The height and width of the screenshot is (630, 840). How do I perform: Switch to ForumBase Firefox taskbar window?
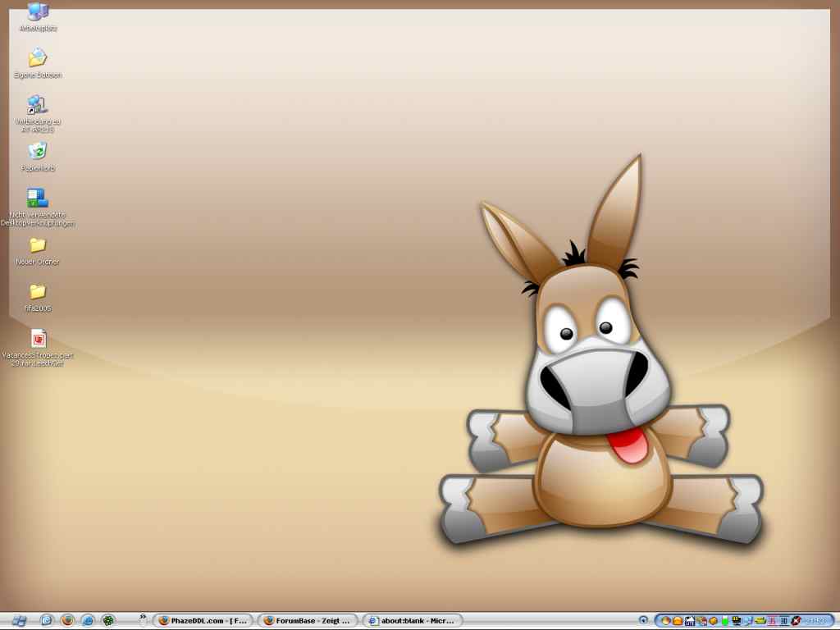308,620
